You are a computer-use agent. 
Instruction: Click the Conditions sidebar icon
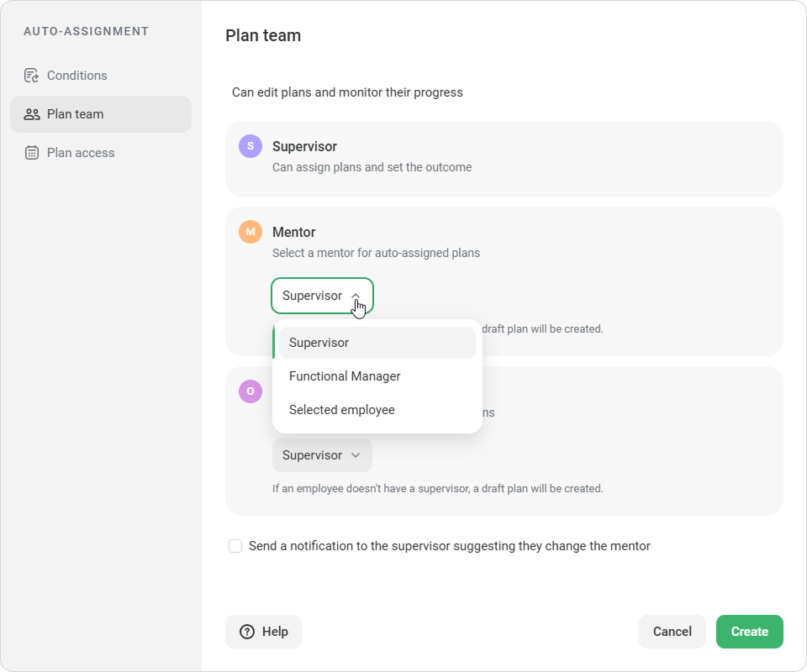click(31, 76)
